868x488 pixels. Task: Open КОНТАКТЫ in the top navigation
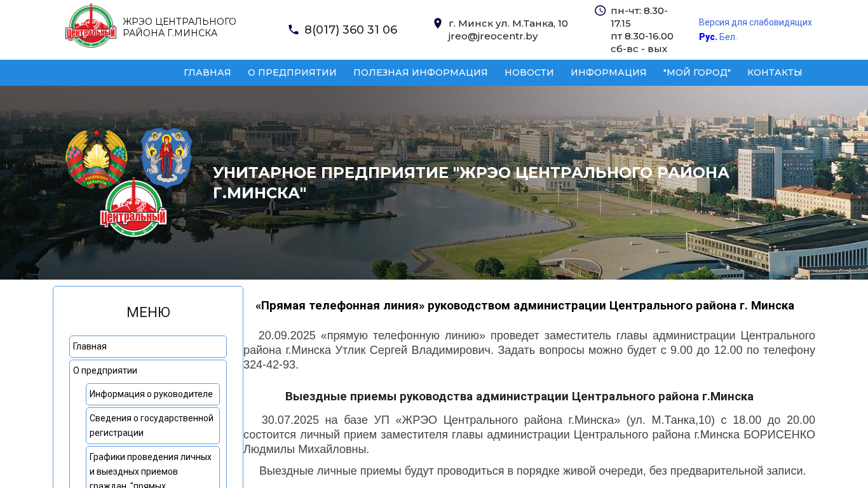click(774, 72)
